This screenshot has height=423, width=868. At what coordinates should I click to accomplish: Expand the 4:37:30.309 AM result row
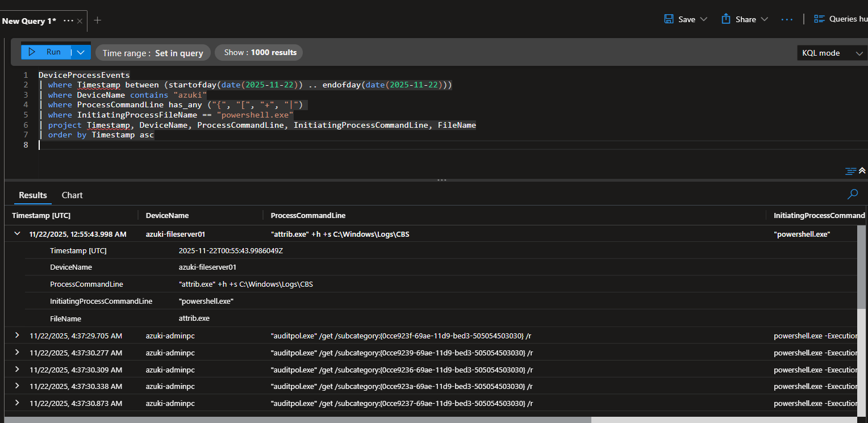click(17, 369)
